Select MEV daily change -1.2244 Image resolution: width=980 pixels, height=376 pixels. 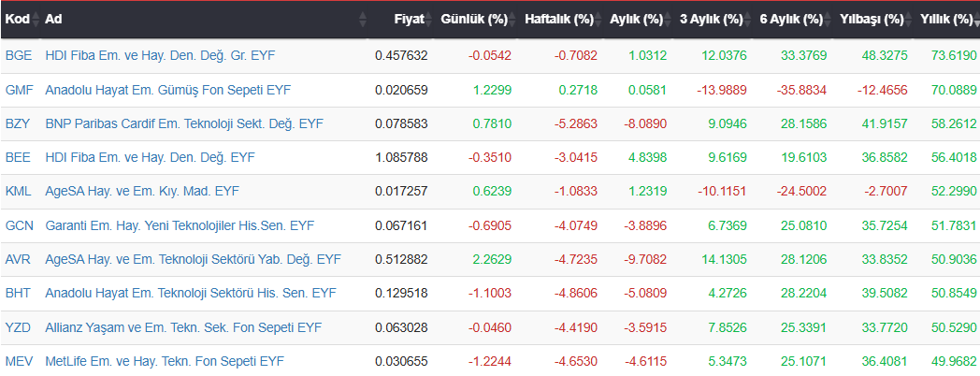point(490,362)
